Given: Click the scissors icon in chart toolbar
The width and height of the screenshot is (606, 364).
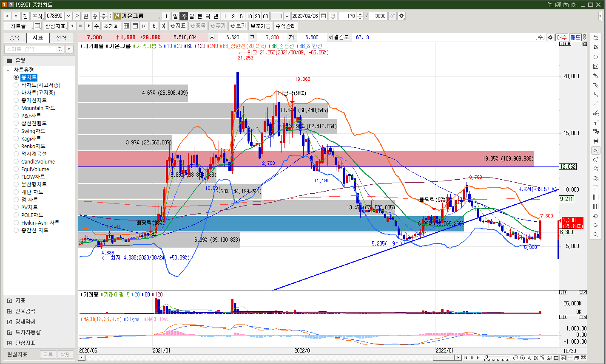Looking at the screenshot, I should point(163,26).
